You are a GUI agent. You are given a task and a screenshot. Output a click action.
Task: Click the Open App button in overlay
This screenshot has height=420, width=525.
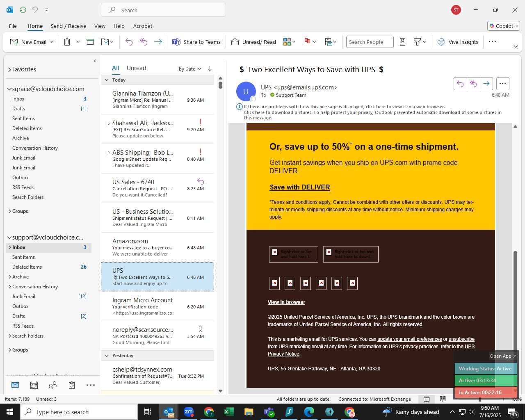503,356
